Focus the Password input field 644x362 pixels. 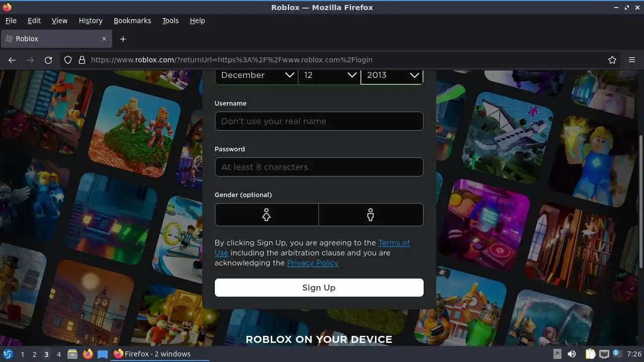pos(319,167)
